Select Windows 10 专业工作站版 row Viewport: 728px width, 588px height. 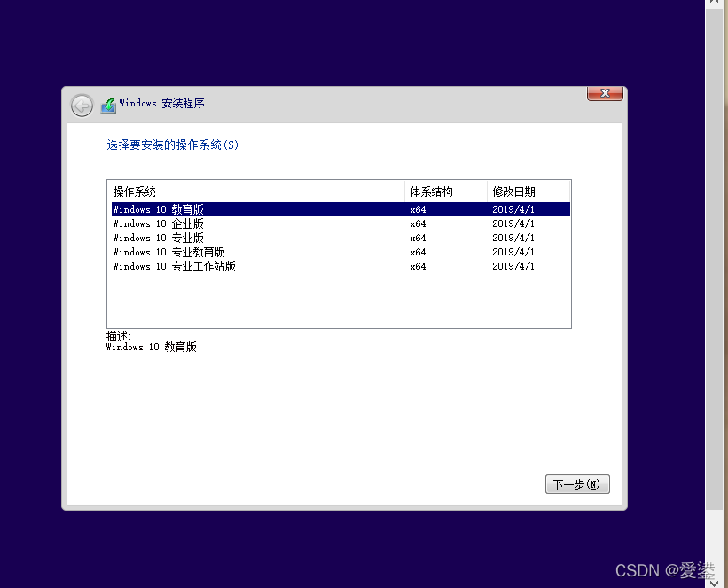point(341,266)
